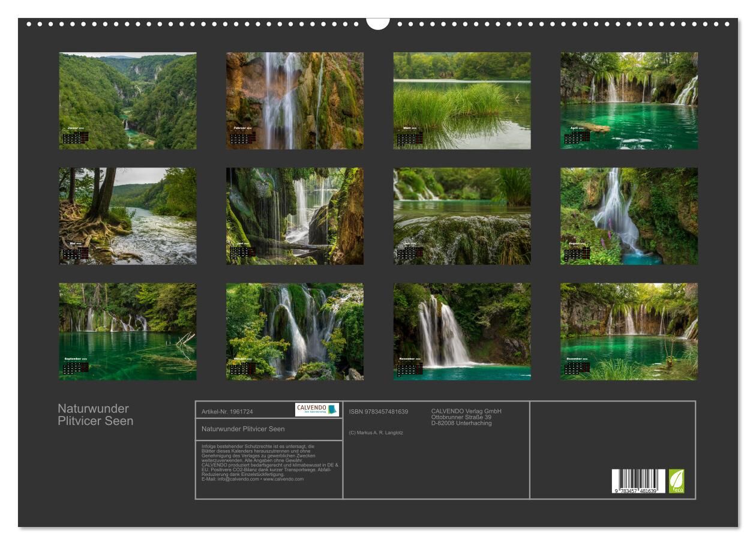This screenshot has width=756, height=545.
Task: Select the April turquoise pool thumbnail
Action: (x=629, y=100)
